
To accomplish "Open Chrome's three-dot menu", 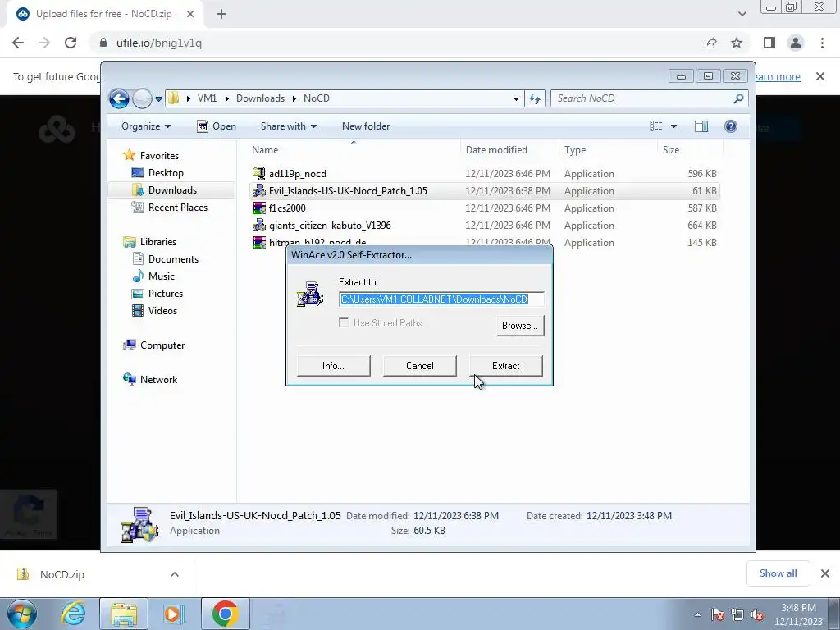I will [822, 43].
